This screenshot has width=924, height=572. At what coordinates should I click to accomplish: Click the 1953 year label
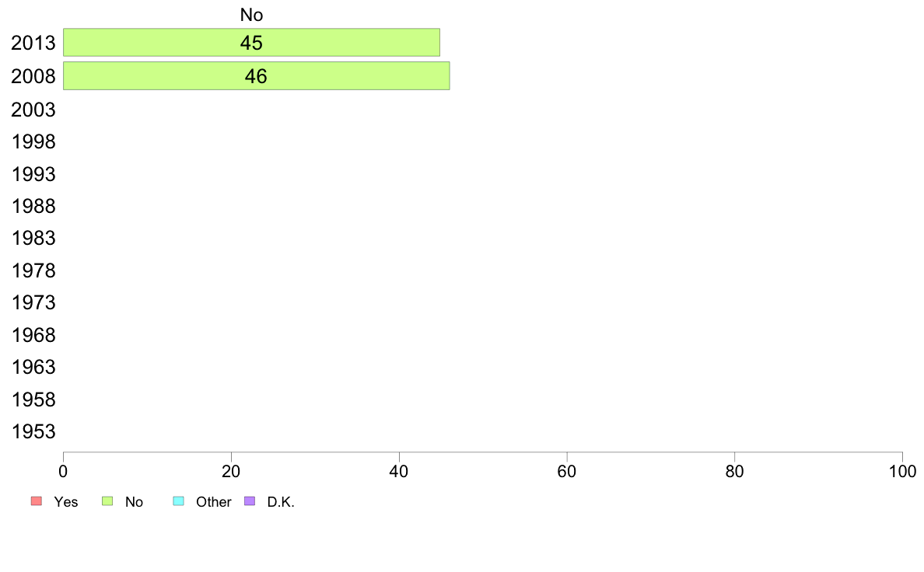33,432
